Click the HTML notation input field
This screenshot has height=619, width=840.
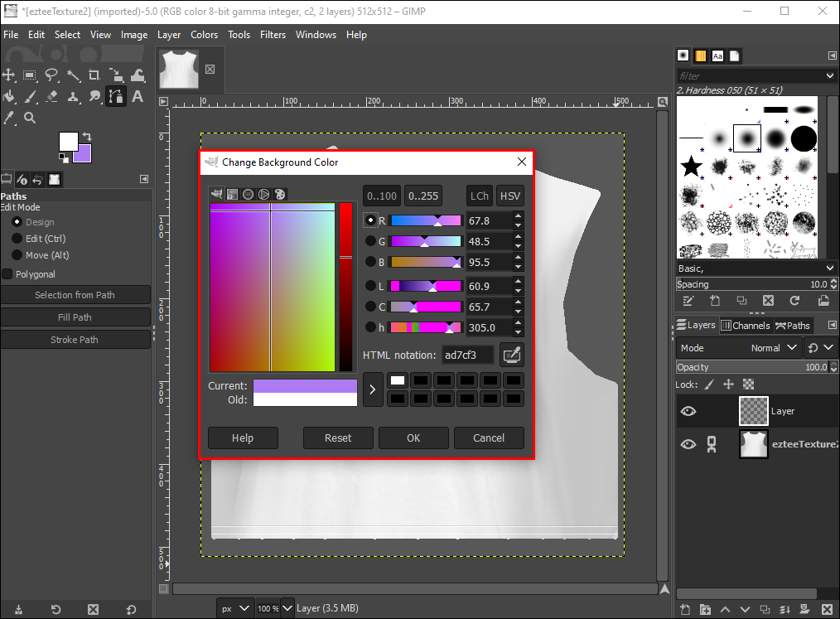(x=467, y=355)
